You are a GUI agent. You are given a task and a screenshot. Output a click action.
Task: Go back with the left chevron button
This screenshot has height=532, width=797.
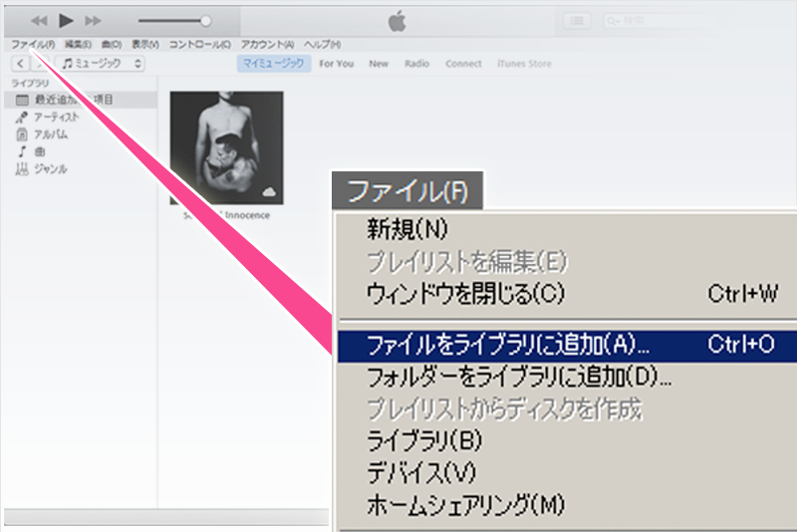pos(20,64)
